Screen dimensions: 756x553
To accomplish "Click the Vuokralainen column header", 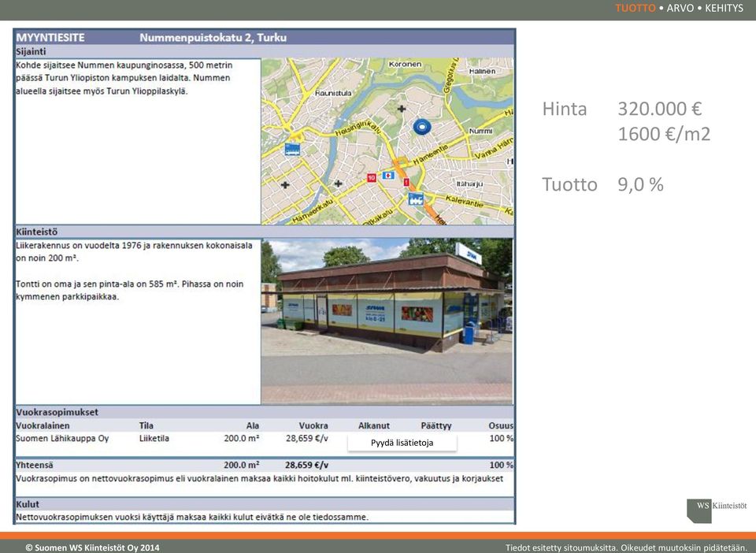I will coord(43,425).
